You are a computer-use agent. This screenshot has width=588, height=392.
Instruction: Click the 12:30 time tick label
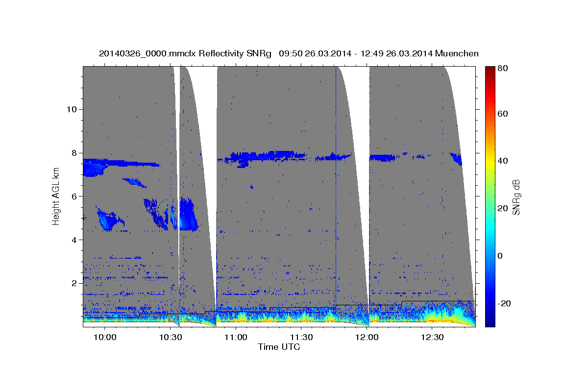[x=432, y=337]
